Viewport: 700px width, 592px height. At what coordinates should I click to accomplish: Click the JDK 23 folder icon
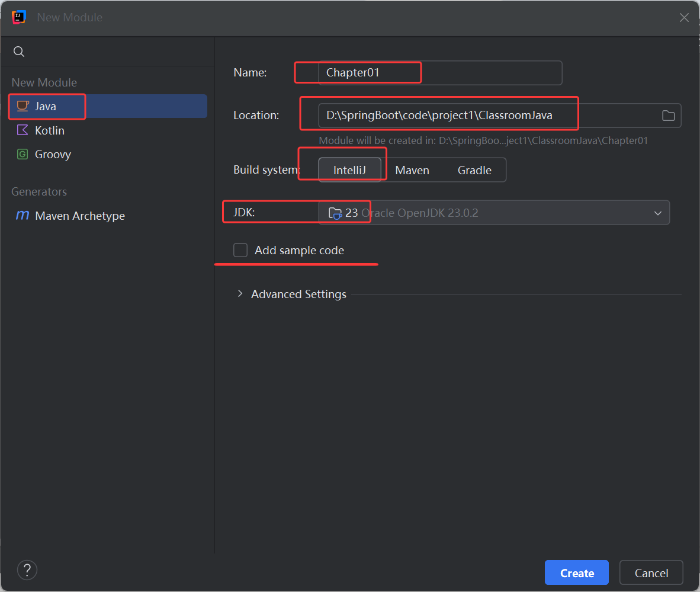tap(335, 213)
